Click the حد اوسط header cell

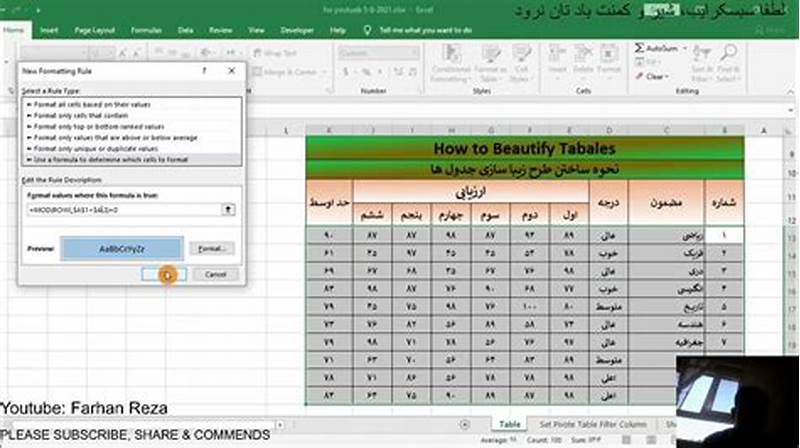pos(329,203)
